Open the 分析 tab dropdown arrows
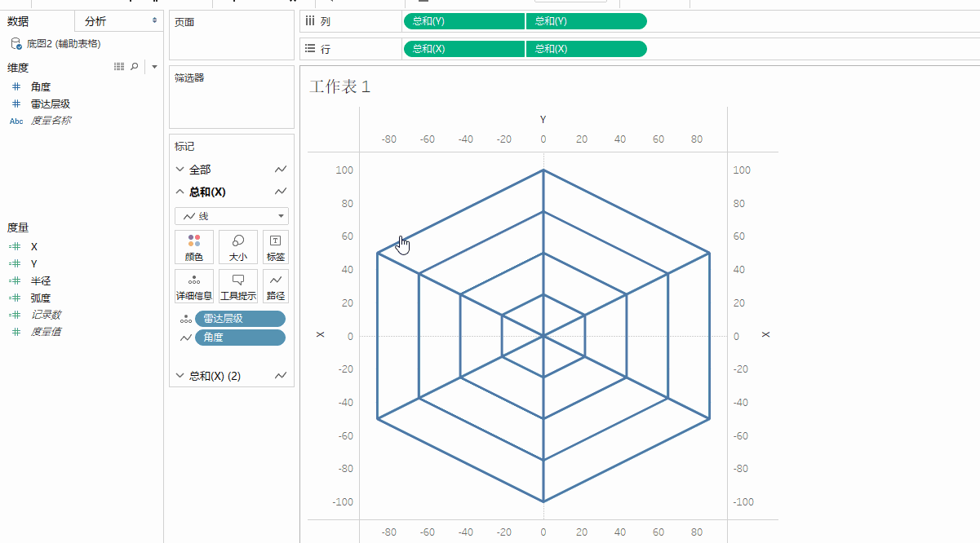 [x=155, y=20]
